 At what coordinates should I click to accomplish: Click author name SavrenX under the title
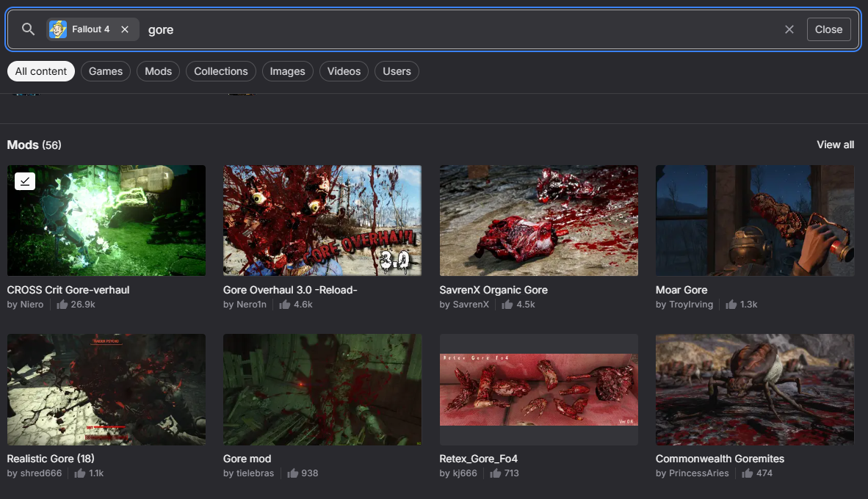coord(471,305)
